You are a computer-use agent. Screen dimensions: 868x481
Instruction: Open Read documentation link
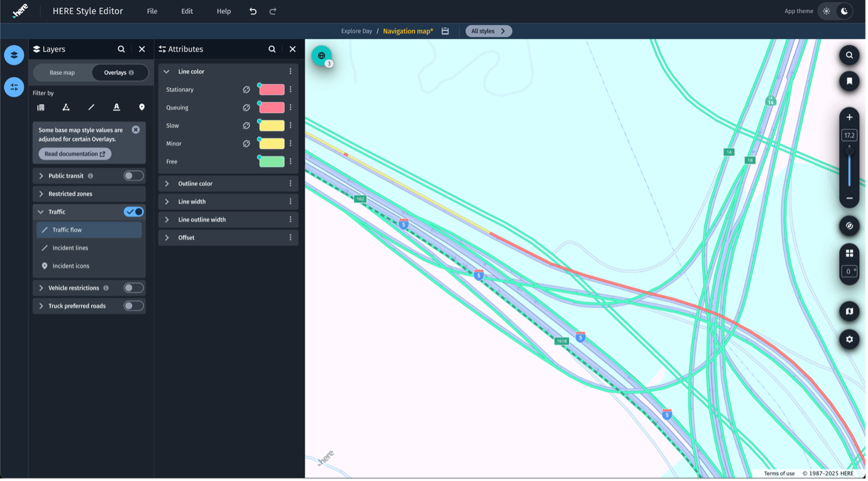pyautogui.click(x=75, y=154)
